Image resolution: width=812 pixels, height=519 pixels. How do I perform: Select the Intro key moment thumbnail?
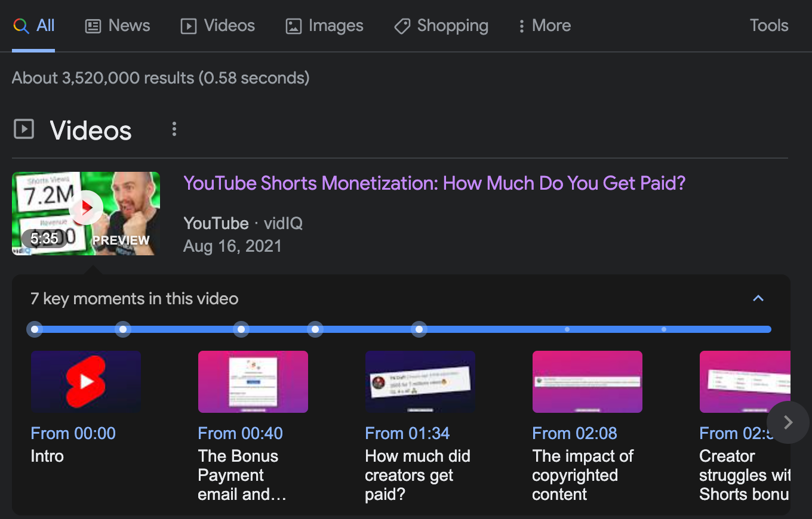click(x=85, y=382)
